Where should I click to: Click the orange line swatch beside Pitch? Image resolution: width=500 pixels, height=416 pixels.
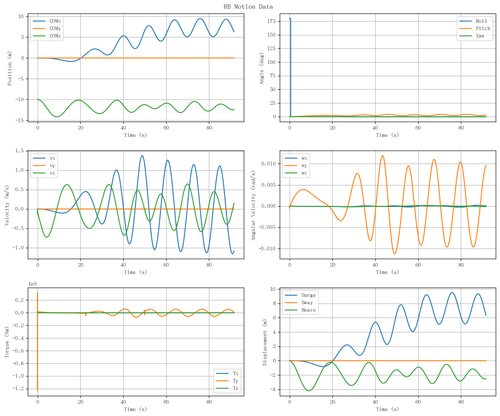pyautogui.click(x=466, y=28)
